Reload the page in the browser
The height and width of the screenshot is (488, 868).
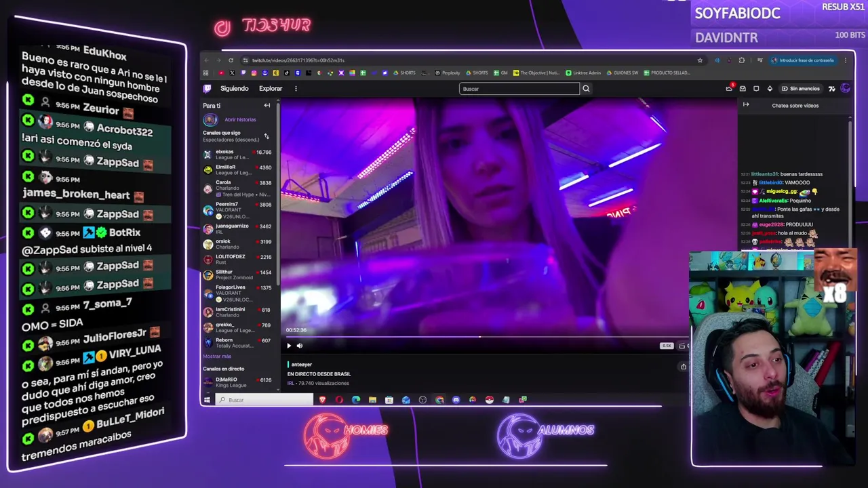point(231,60)
